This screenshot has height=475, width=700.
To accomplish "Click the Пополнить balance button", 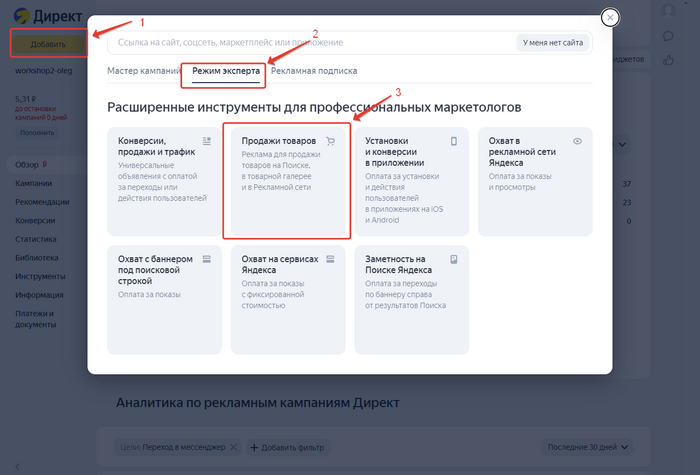I will tap(37, 133).
